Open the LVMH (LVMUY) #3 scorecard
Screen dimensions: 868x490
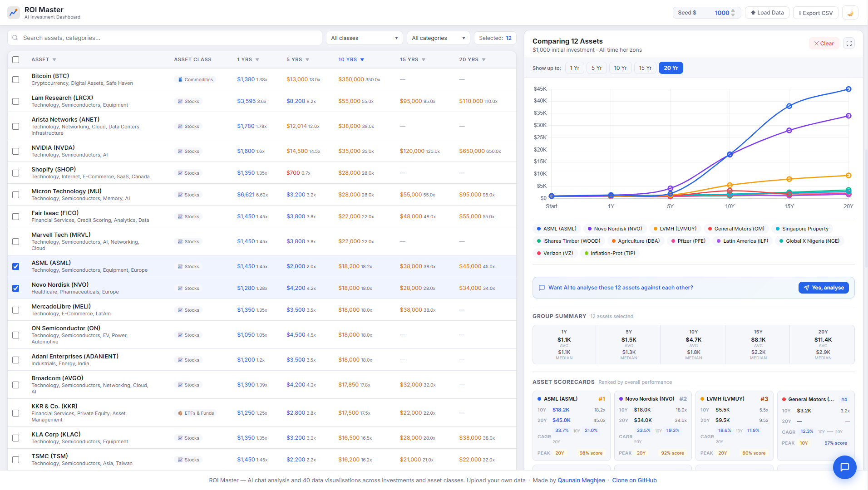734,426
